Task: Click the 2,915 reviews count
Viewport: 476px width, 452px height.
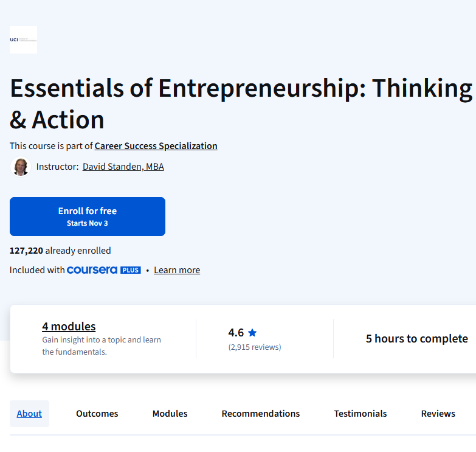Action: tap(255, 347)
